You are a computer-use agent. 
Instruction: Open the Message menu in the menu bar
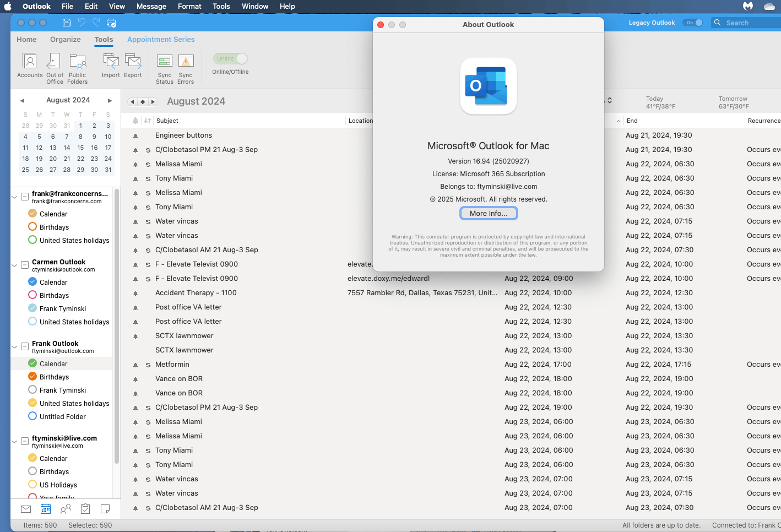(x=151, y=6)
